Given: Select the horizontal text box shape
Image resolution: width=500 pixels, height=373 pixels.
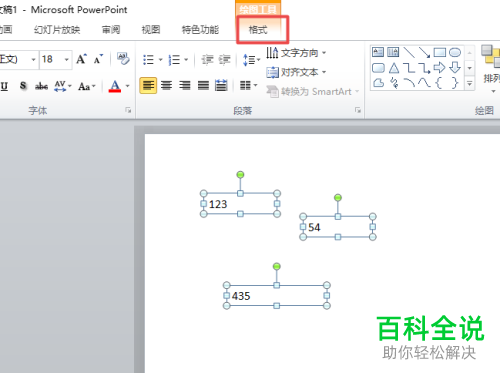Looking at the screenshot, I should [x=378, y=52].
